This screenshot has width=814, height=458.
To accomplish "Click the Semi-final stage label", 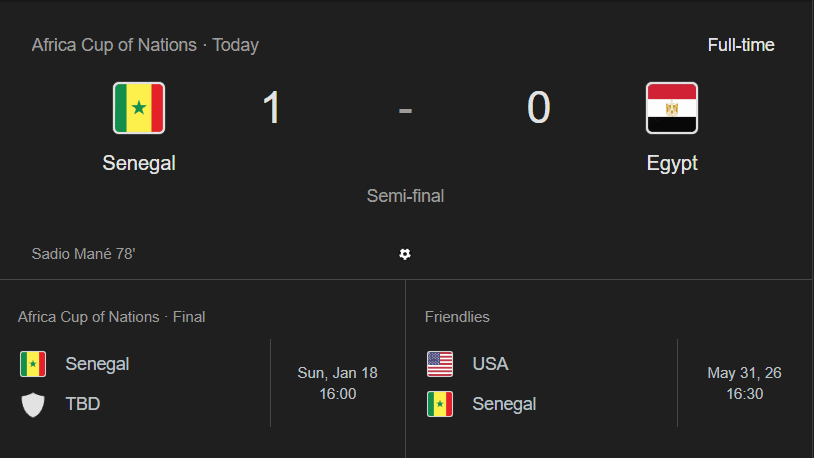I will pyautogui.click(x=405, y=196).
